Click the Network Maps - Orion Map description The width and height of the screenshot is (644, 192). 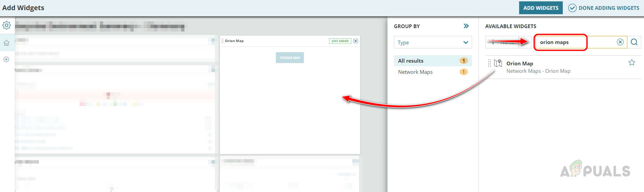tap(538, 71)
